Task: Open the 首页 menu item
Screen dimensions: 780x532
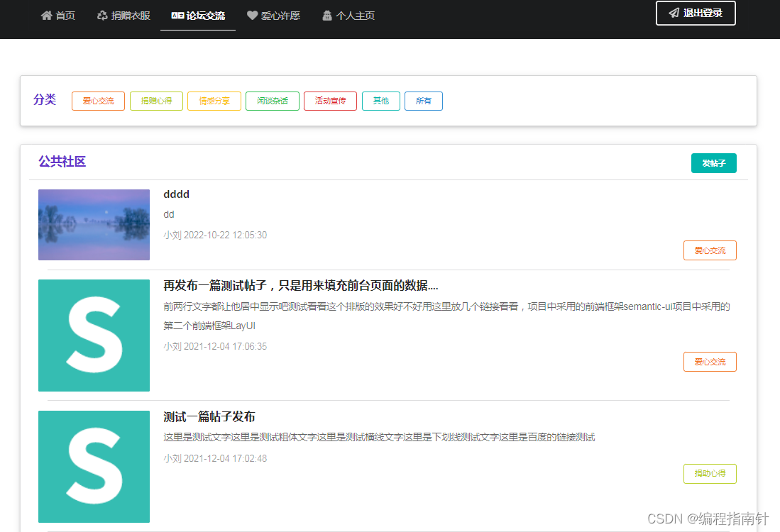Action: pos(57,16)
